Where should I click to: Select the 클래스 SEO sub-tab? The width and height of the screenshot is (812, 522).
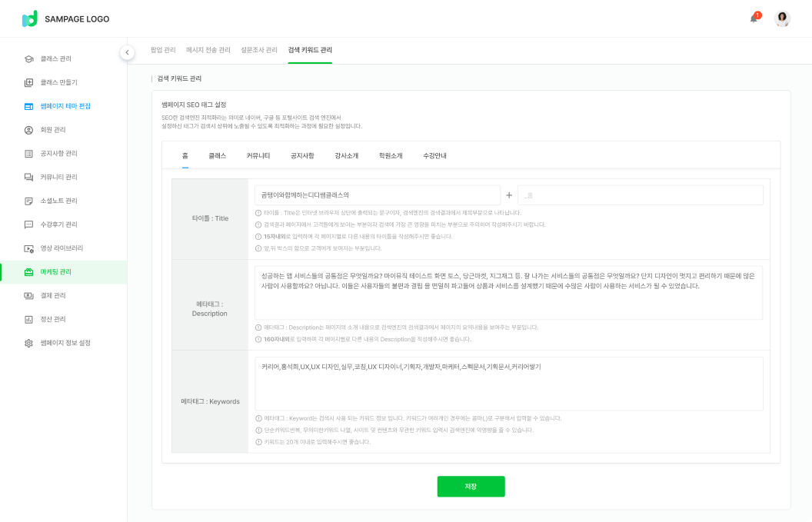click(x=218, y=156)
